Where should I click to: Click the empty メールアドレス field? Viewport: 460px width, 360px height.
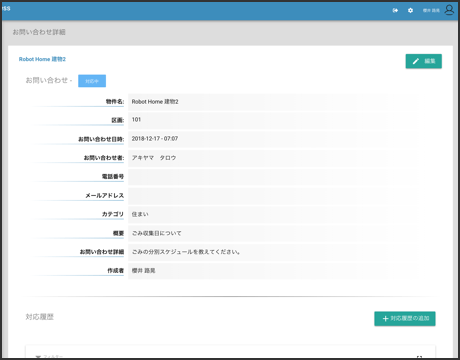pyautogui.click(x=273, y=196)
